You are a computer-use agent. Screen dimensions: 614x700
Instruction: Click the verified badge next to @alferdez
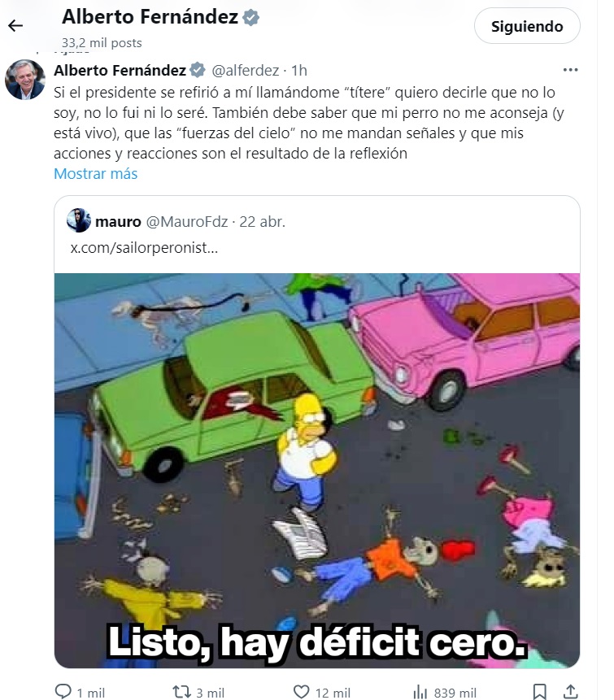[198, 70]
